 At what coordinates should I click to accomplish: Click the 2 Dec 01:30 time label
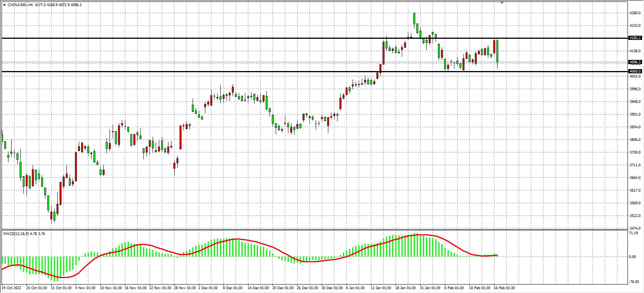pos(208,288)
